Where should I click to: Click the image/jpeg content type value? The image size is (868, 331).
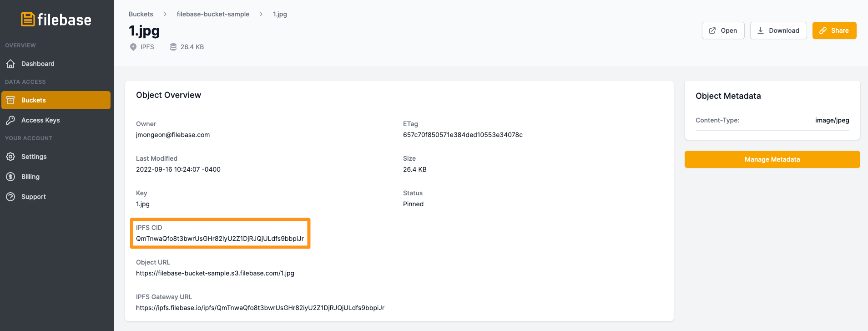pos(832,120)
